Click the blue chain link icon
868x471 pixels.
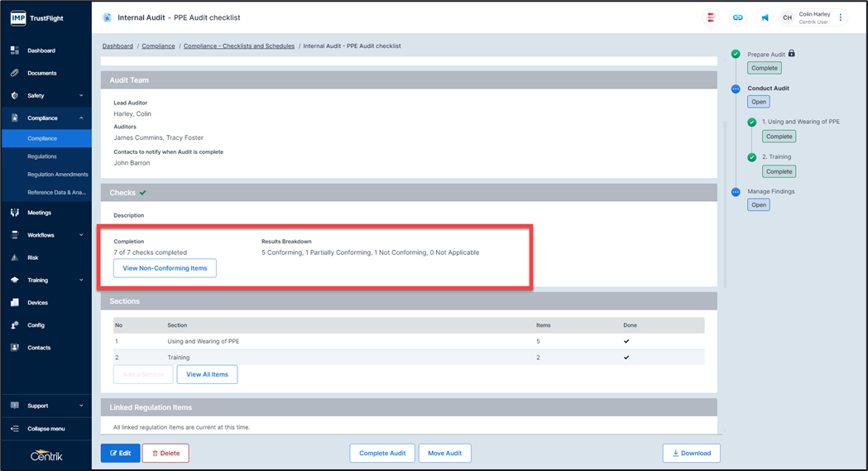coord(738,17)
